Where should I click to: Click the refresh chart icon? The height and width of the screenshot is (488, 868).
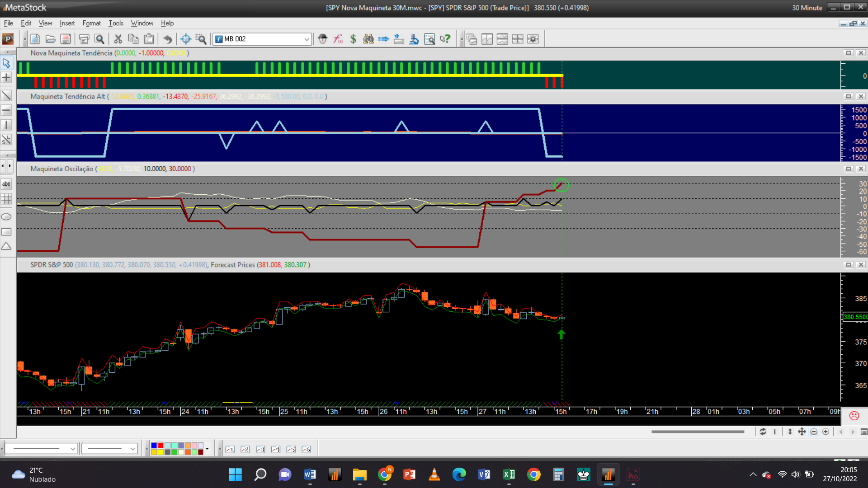pos(763,432)
